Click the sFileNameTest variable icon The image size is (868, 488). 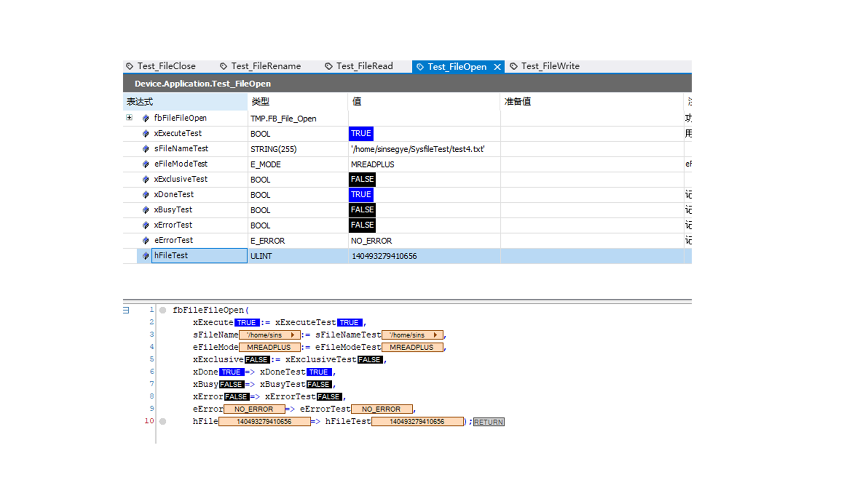146,149
